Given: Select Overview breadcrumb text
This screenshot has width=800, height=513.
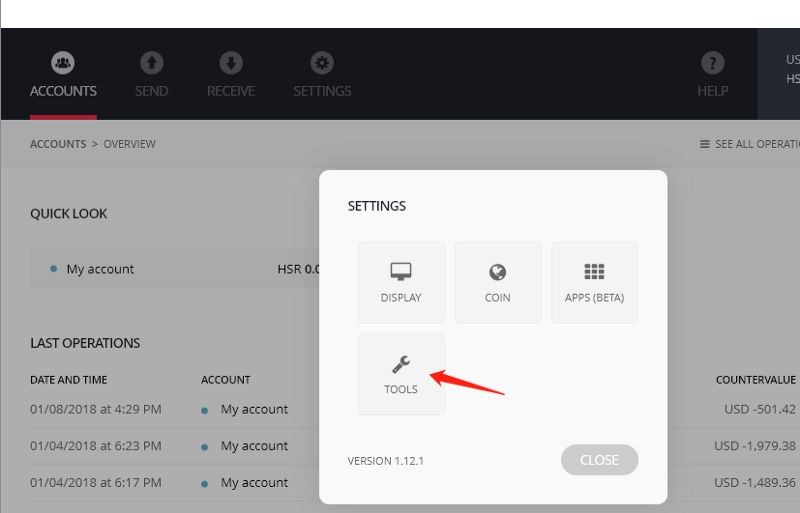Looking at the screenshot, I should [130, 144].
